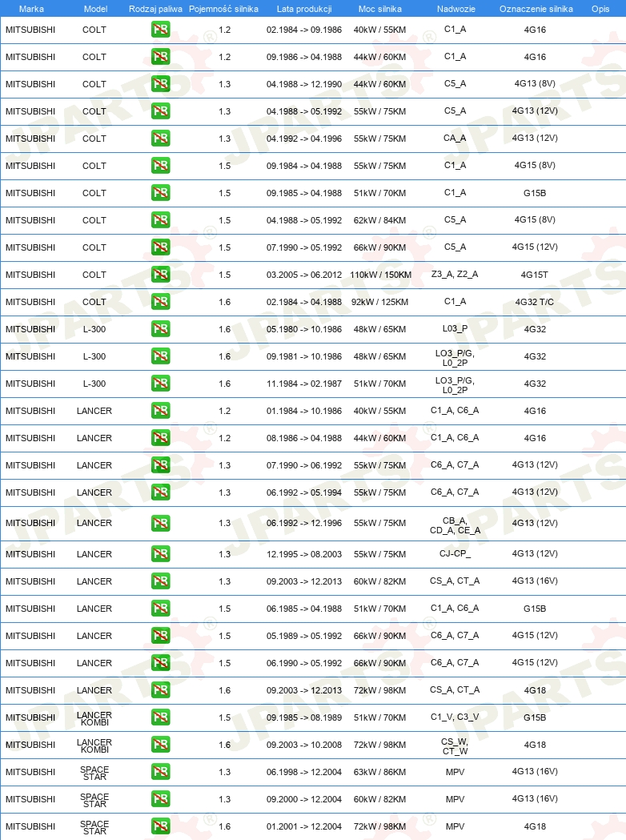
Task: Click the Moc silnika column header
Action: [379, 9]
